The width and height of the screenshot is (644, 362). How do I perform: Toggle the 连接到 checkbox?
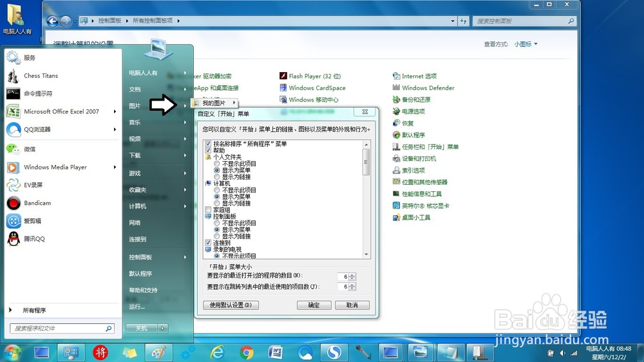pyautogui.click(x=208, y=243)
